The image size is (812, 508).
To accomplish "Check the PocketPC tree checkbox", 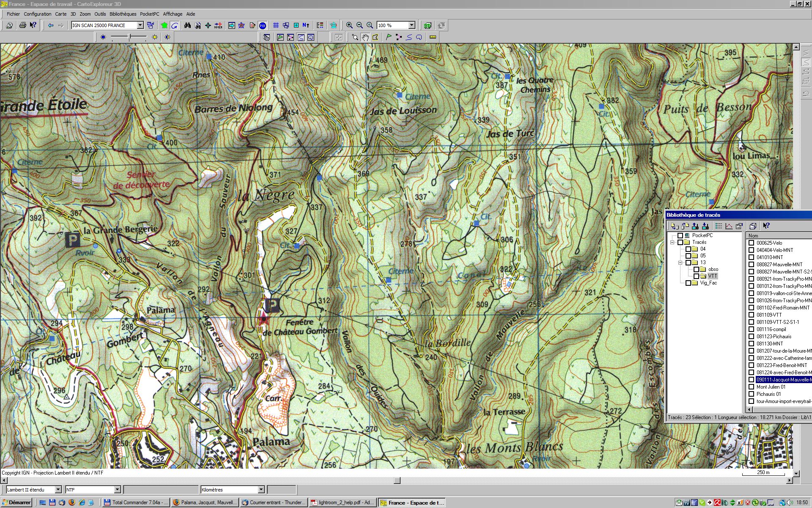I will click(680, 235).
